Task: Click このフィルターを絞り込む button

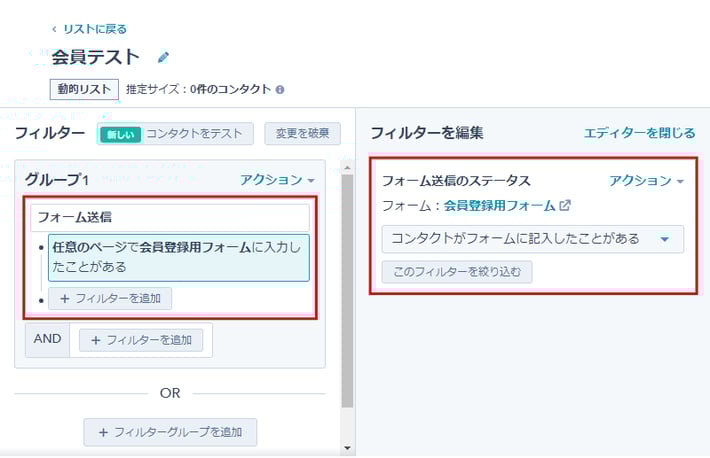Action: pos(456,272)
